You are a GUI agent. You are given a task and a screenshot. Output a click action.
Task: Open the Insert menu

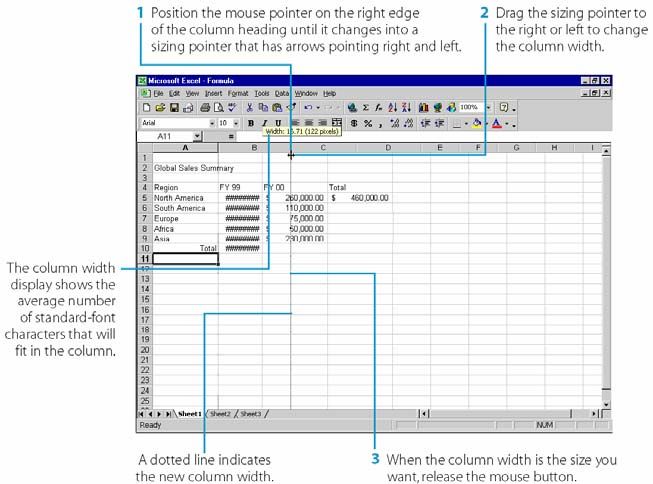tap(213, 93)
